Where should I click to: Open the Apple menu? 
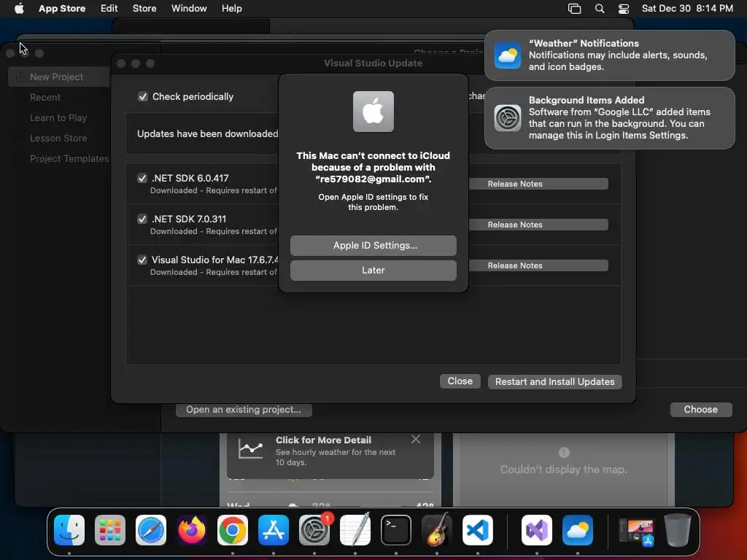(19, 8)
